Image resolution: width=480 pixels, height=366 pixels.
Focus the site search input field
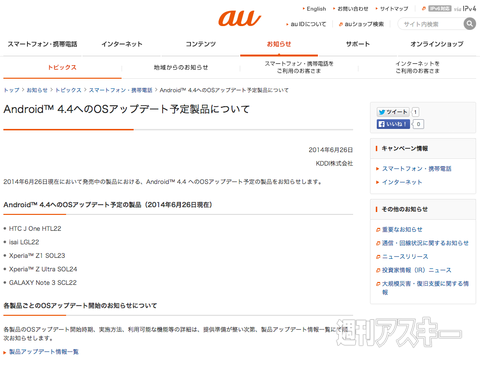point(431,24)
